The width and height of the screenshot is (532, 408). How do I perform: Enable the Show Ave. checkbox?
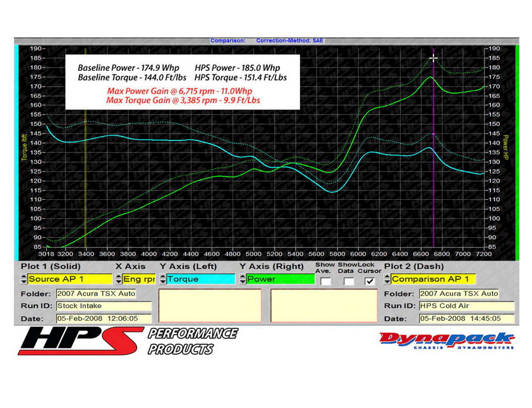325,280
